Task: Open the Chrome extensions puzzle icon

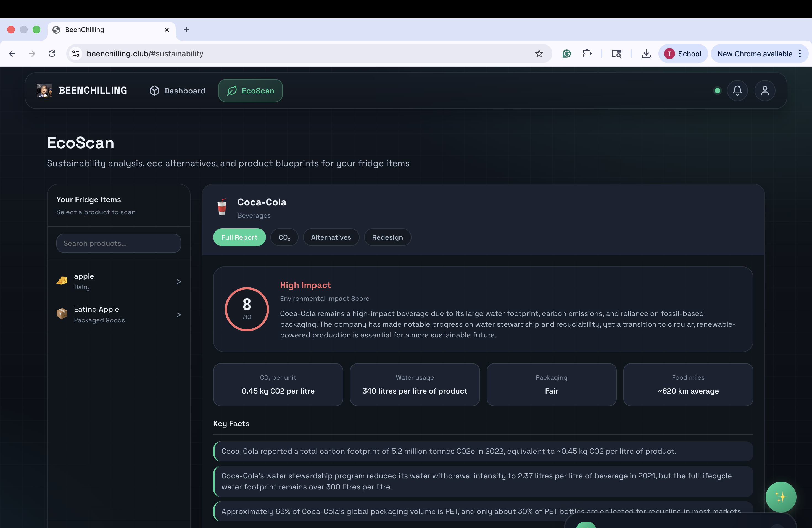Action: (586, 54)
